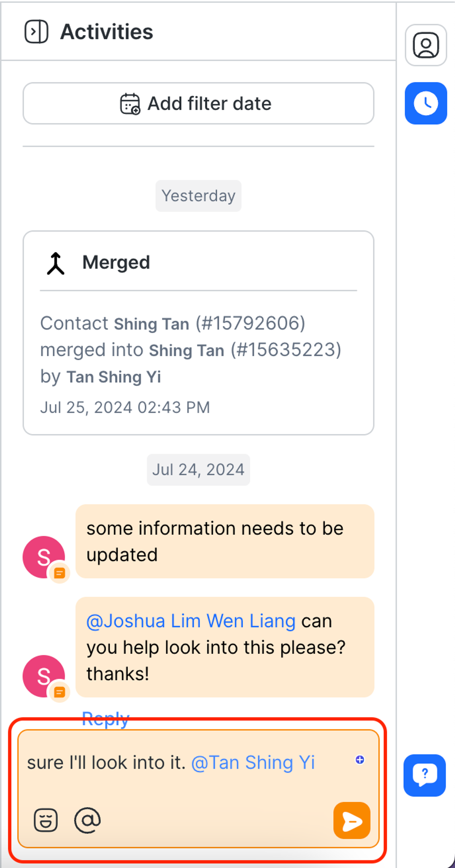Click the 'some information needs' comment bubble
The image size is (455, 868).
(225, 541)
